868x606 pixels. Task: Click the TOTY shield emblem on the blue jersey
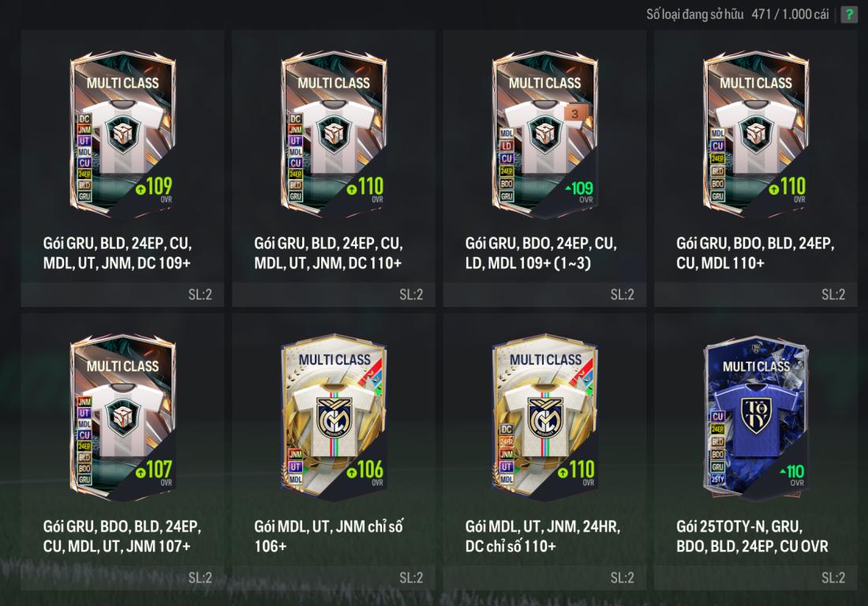(756, 416)
